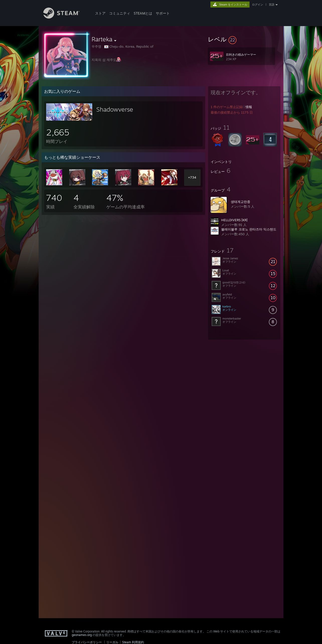Click the 2,665 時間プレイ text
Viewport: 322px width, 644px height.
(x=58, y=136)
